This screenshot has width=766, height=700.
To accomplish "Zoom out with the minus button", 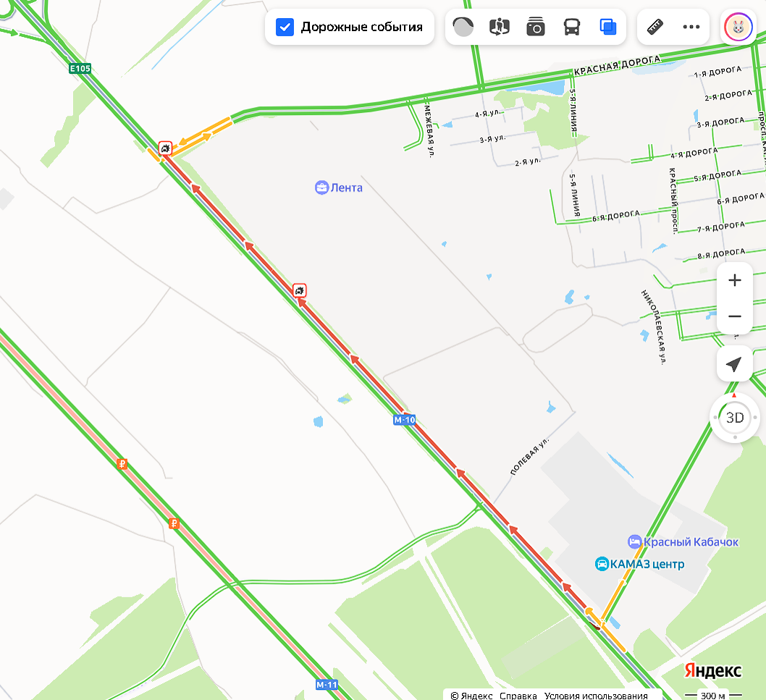I will point(734,316).
